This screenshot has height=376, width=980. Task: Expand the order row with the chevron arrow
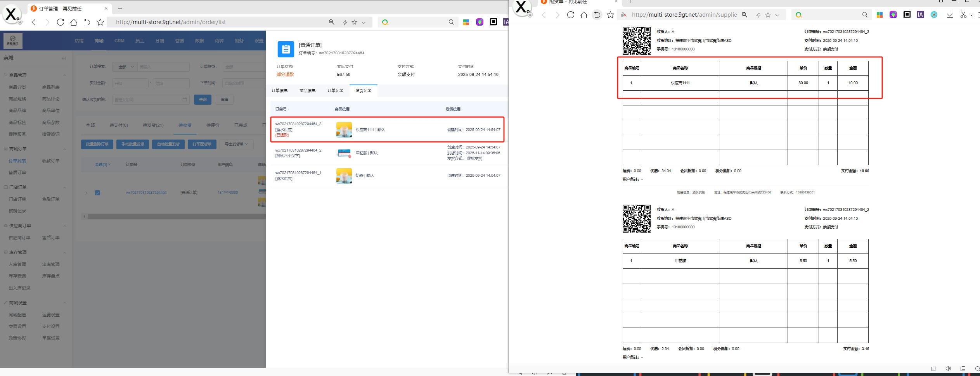click(86, 193)
